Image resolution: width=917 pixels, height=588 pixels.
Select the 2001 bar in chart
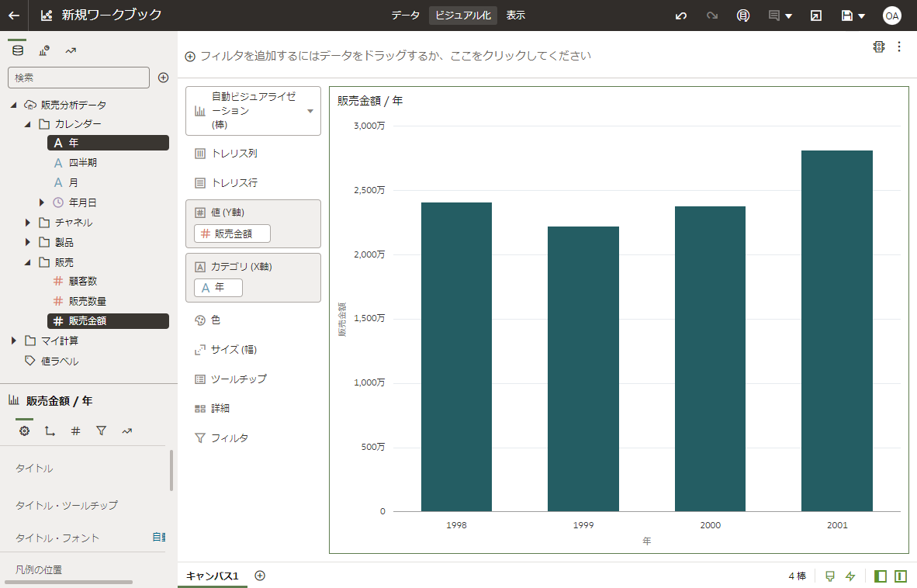[837, 330]
